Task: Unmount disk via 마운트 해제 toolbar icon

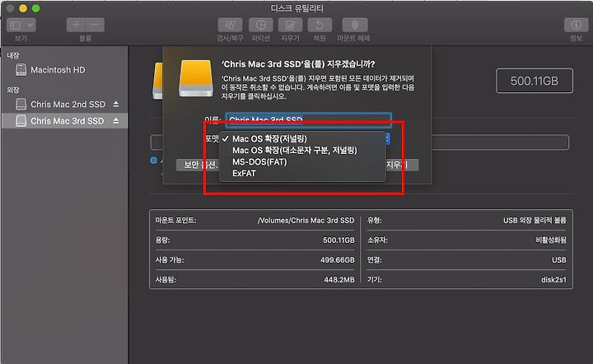Action: (355, 25)
